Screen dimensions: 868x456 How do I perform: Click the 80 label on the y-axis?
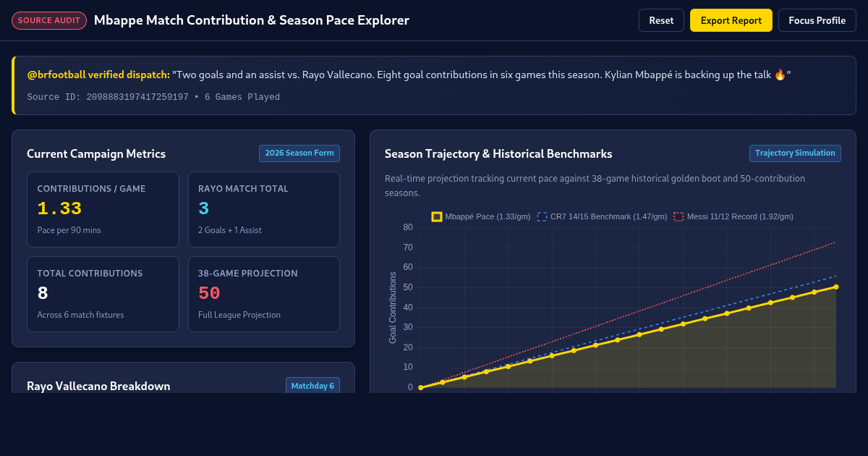(408, 227)
